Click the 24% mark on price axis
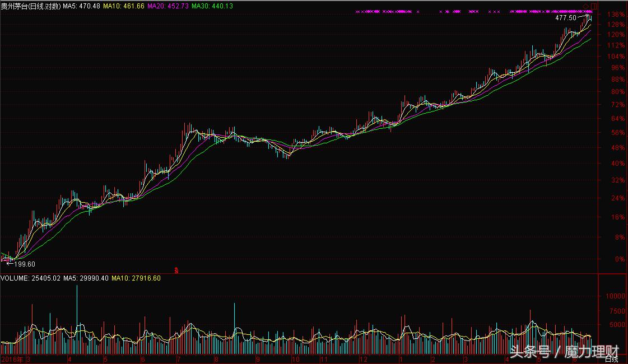Screen dimensions: 628x364 tap(617, 198)
